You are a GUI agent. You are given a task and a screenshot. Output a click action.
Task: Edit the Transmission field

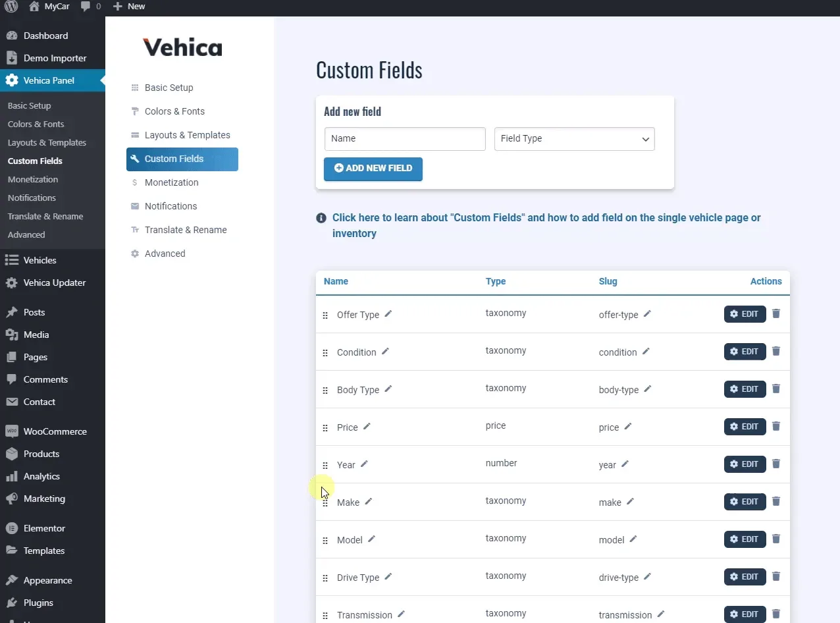click(x=745, y=614)
